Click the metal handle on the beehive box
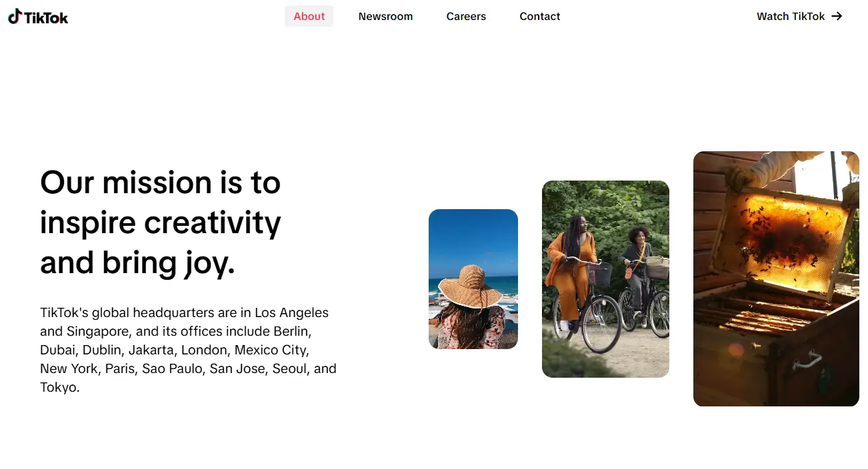Screen dimensions: 868x469 pyautogui.click(x=807, y=360)
